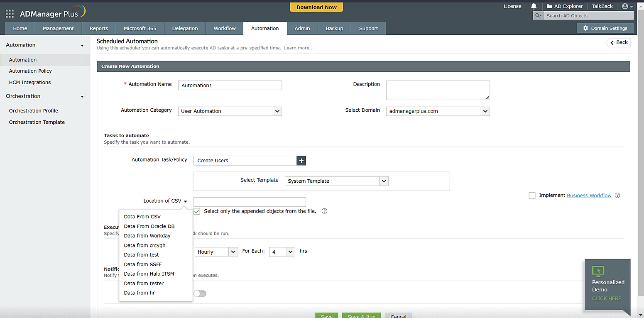Expand the Location of CSV arrow
This screenshot has width=644, height=318.
tap(186, 201)
